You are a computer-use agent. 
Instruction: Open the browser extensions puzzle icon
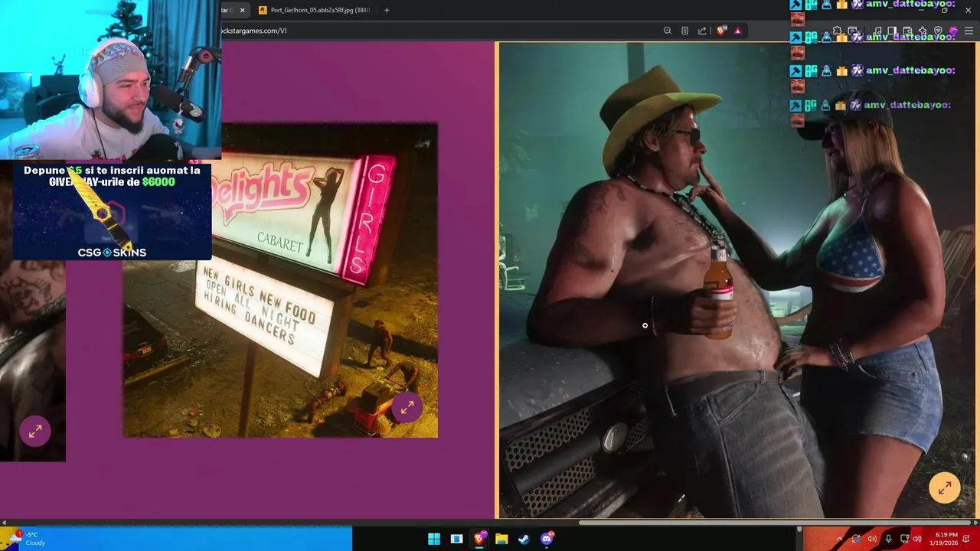(x=837, y=31)
